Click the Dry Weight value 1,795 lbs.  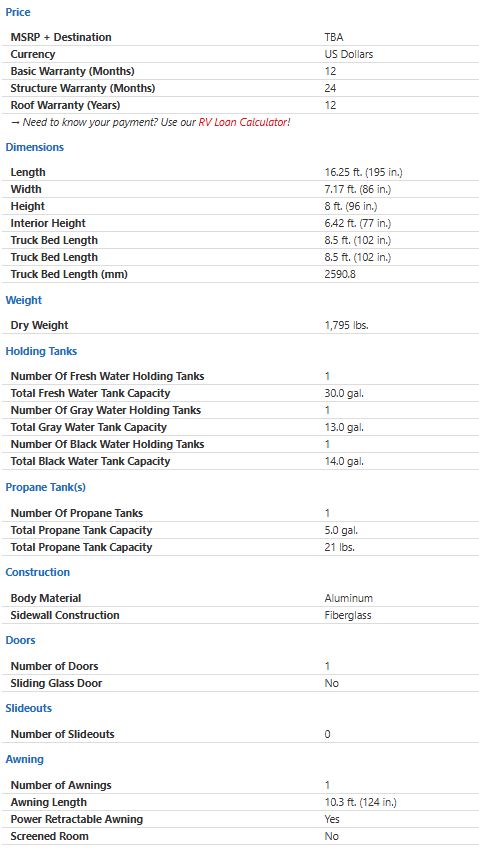[x=346, y=325]
